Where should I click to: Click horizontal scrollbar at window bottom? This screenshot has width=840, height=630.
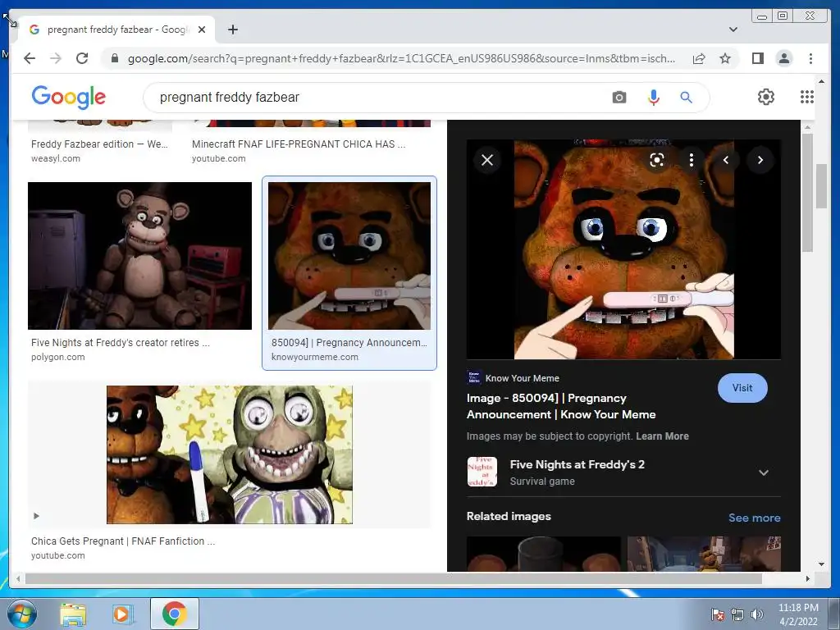[393, 578]
